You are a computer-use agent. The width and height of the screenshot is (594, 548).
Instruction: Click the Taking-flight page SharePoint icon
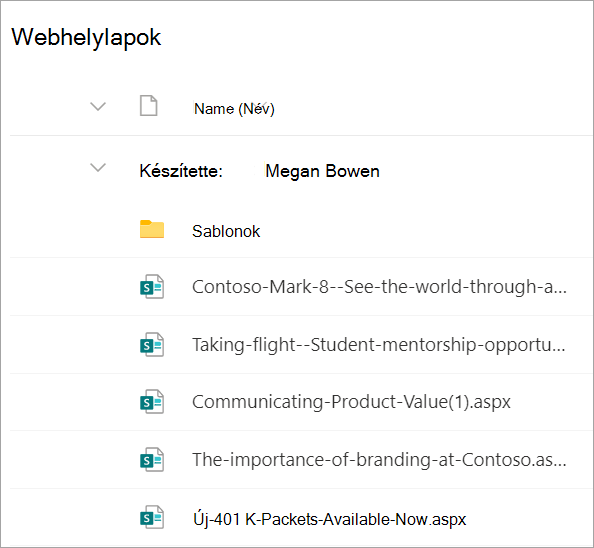click(x=152, y=345)
